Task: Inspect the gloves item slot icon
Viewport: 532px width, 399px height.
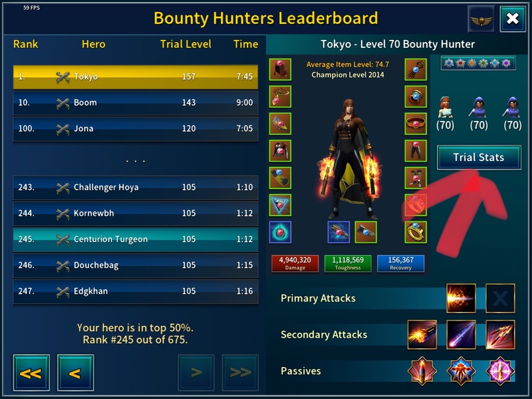Action: pyautogui.click(x=416, y=69)
